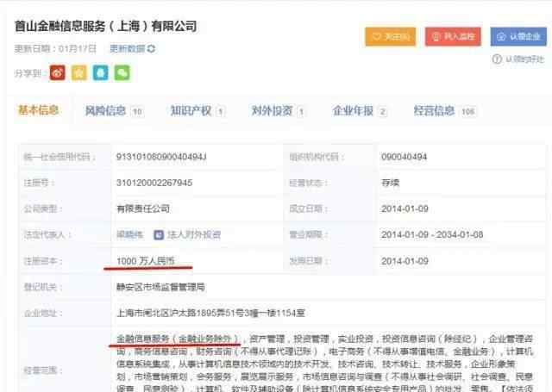Click business term 2014-01-09 - 2034-01-08
This screenshot has width=552, height=392.
click(432, 234)
